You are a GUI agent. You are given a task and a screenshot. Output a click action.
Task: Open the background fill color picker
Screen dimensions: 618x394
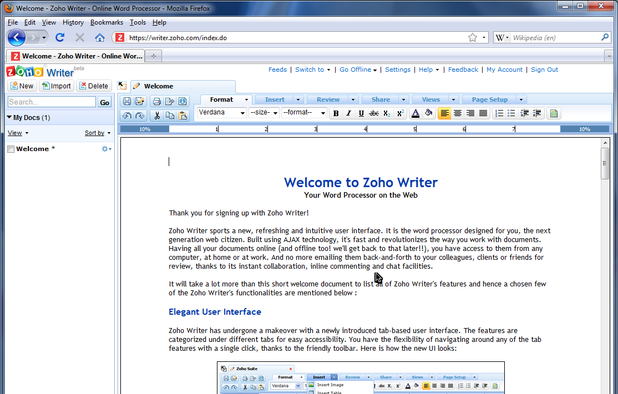428,113
